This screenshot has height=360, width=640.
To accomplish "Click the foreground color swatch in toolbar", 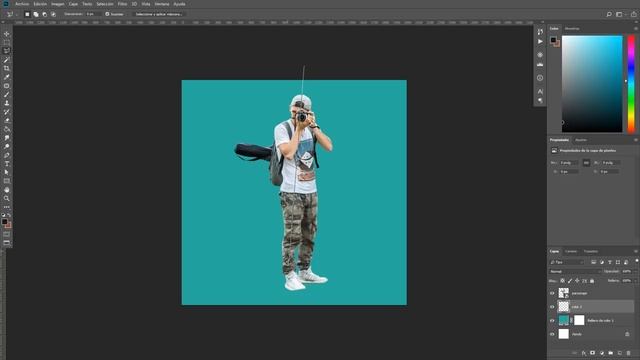I will click(4, 222).
